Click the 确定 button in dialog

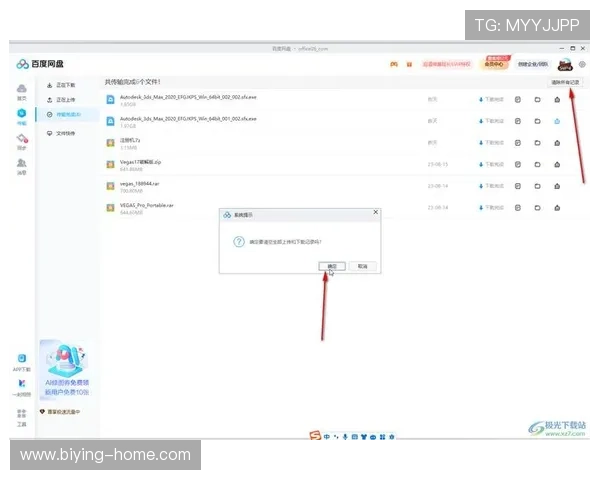(x=332, y=266)
